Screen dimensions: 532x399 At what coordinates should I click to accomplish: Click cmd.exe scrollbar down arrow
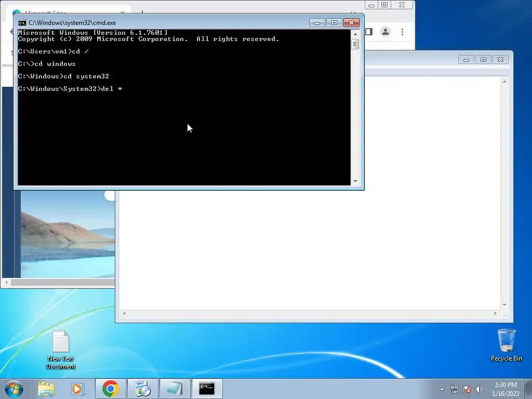tap(355, 181)
